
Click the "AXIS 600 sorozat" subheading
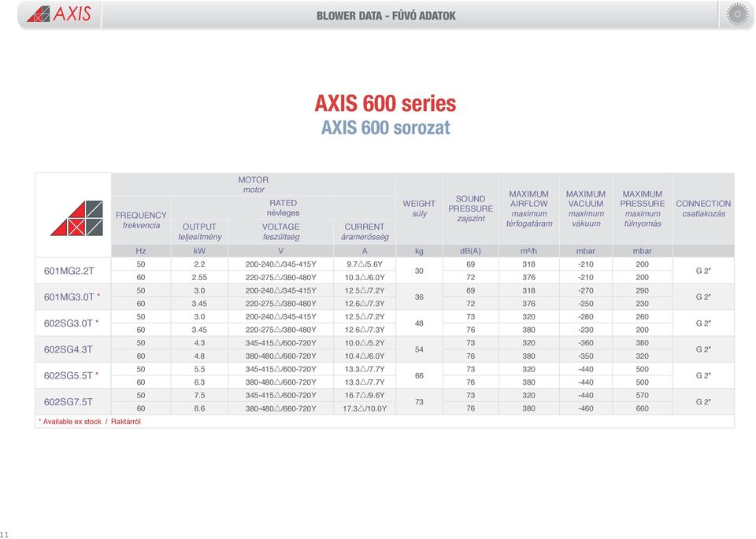[385, 127]
